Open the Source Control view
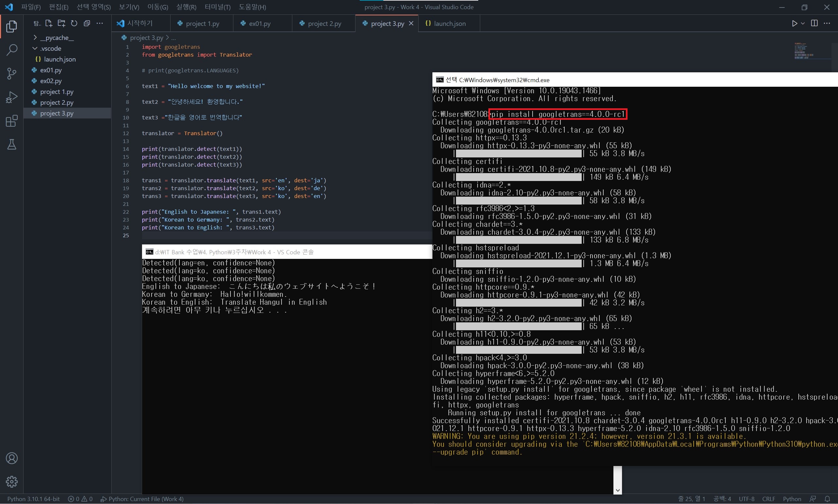The image size is (838, 504). pyautogui.click(x=11, y=73)
